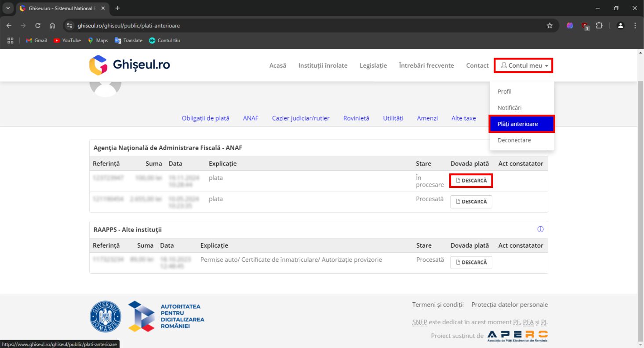Open Chrome three-dot menu
644x348 pixels.
(635, 26)
